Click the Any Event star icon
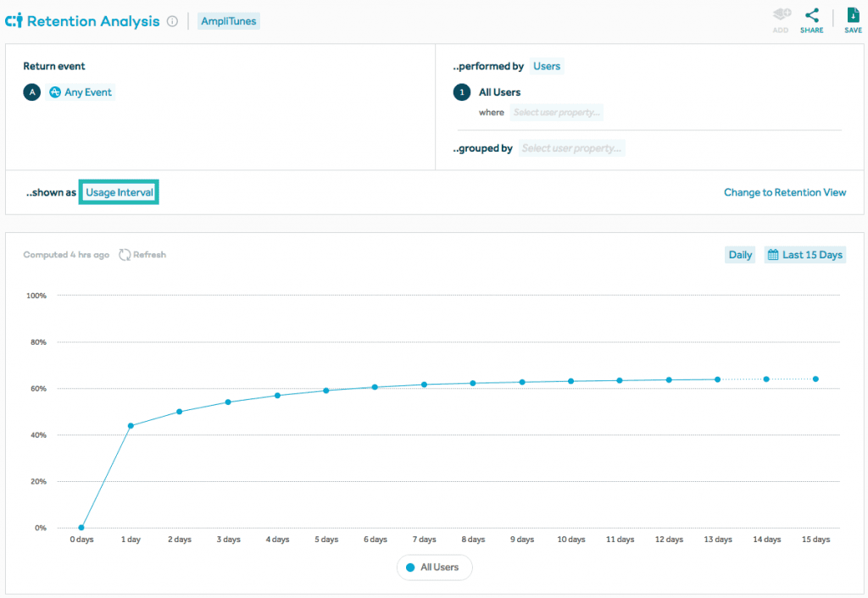Image resolution: width=868 pixels, height=598 pixels. tap(54, 92)
